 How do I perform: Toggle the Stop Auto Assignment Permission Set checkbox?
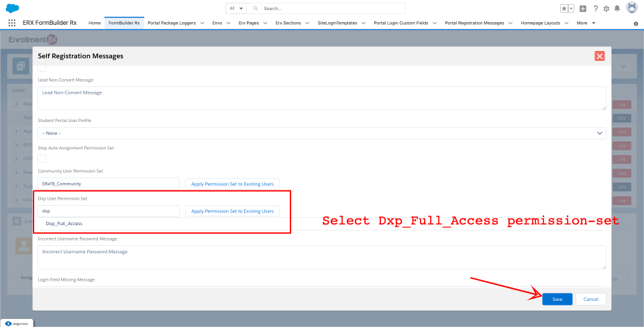(42, 158)
